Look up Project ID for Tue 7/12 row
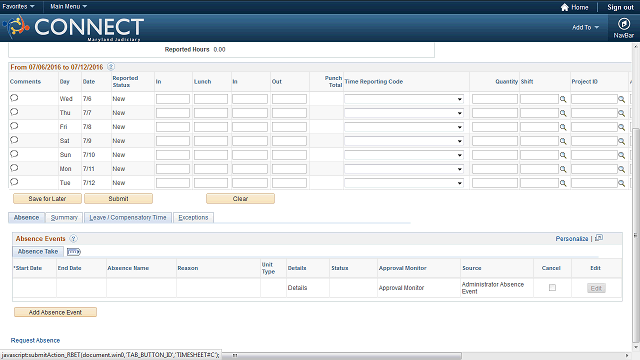 click(621, 183)
